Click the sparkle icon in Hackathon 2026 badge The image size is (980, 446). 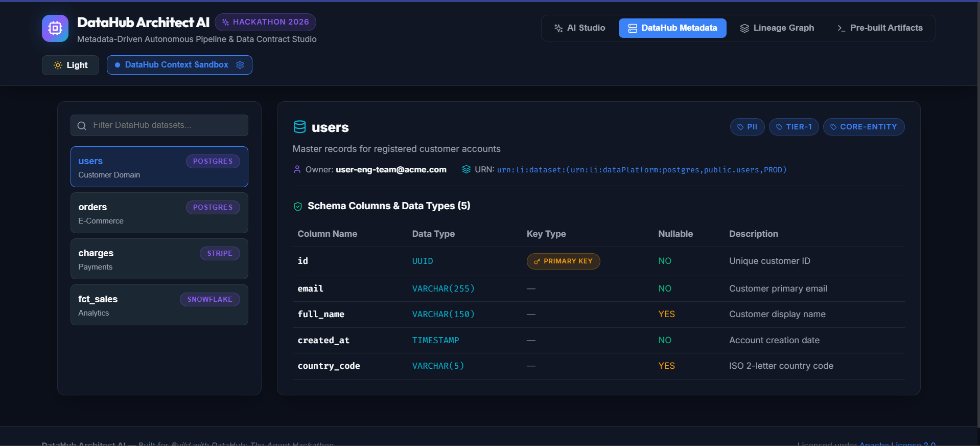226,22
